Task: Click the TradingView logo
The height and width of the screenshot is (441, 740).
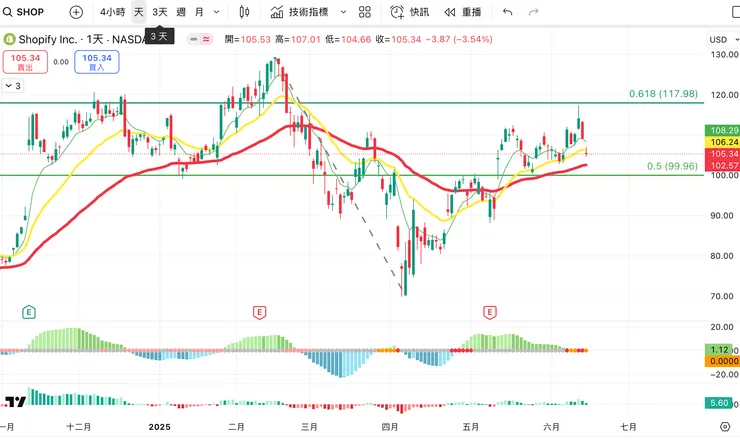Action: point(15,402)
